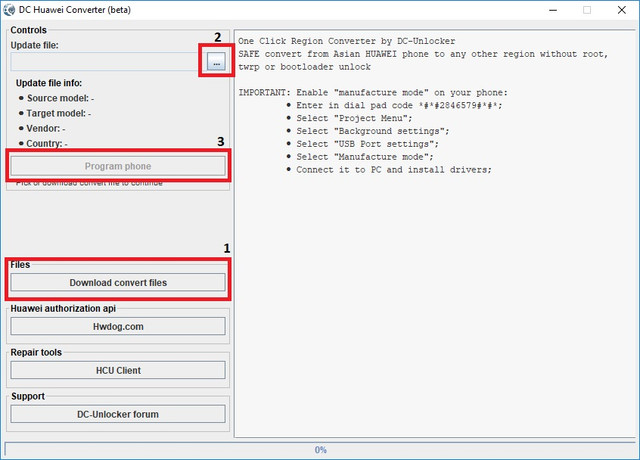Click the 'Select "Project Menu";' instruction line

tap(354, 118)
